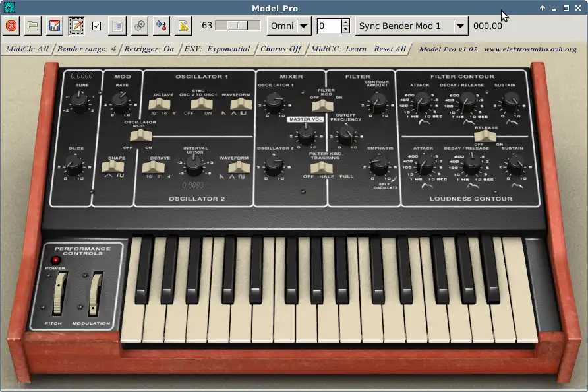Click the blue and red shapes icon
588x392 pixels.
click(x=162, y=26)
